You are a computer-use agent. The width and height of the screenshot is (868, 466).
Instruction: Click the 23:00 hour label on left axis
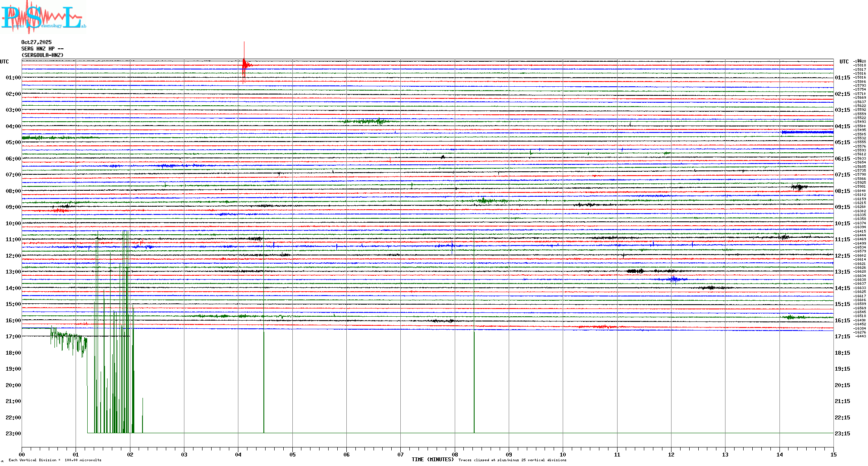[x=13, y=434]
